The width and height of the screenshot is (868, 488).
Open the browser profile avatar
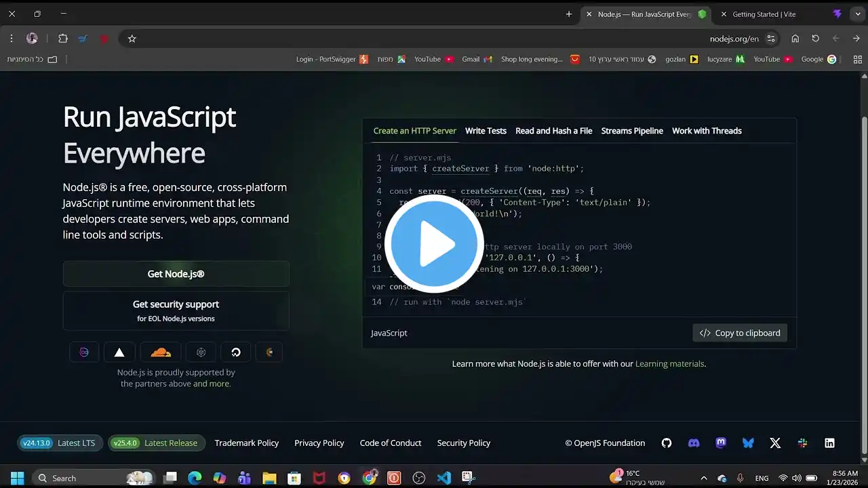pos(32,39)
